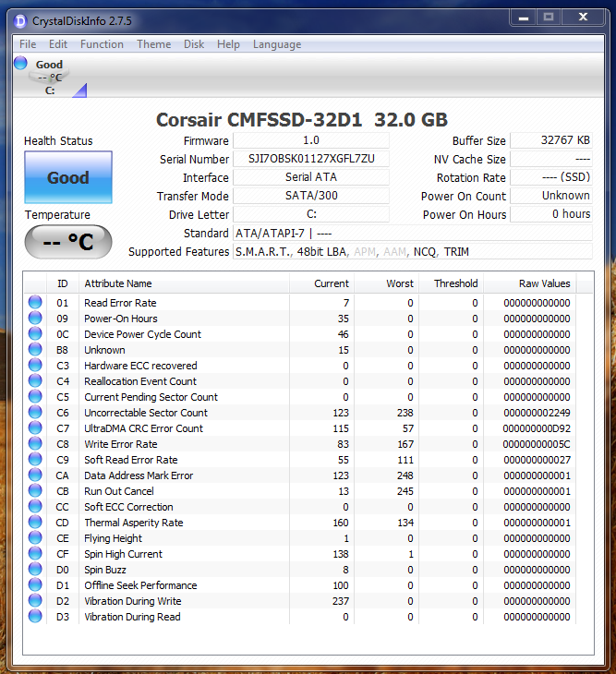This screenshot has height=674, width=616.
Task: Click the Serial Number field SJI7OBSK01127XGFL7ZU
Action: [x=311, y=159]
